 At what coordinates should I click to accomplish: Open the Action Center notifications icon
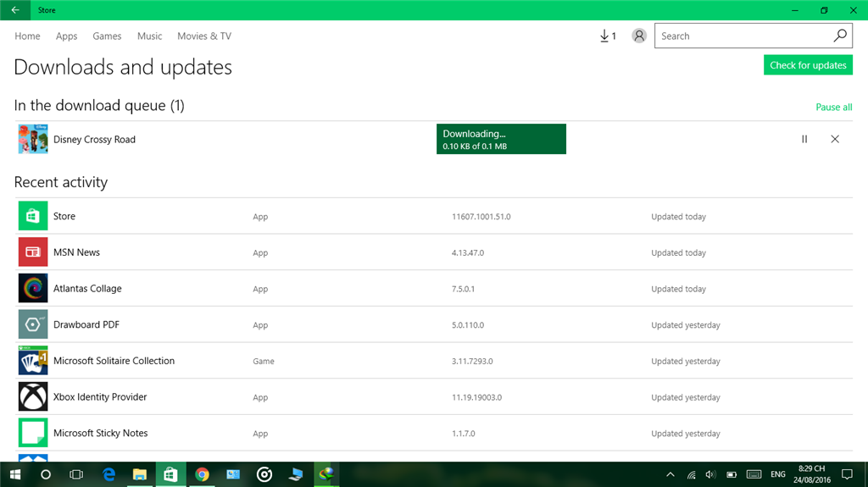(847, 474)
